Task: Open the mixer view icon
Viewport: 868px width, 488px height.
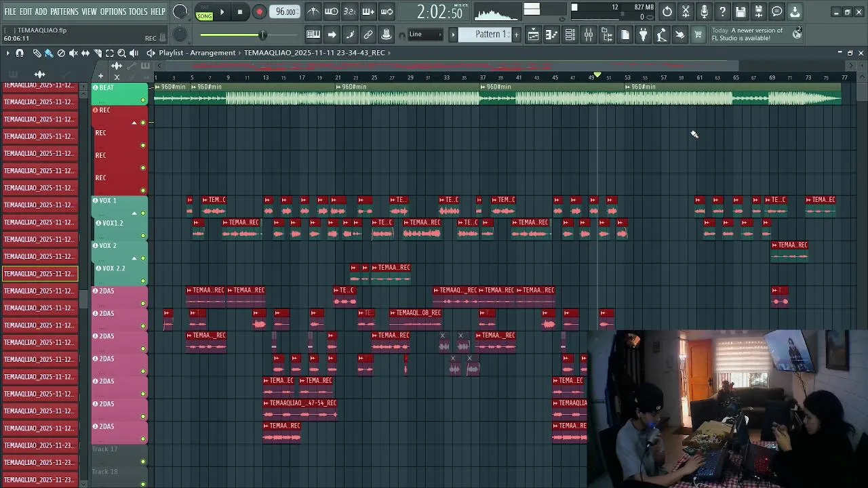Action: point(589,35)
